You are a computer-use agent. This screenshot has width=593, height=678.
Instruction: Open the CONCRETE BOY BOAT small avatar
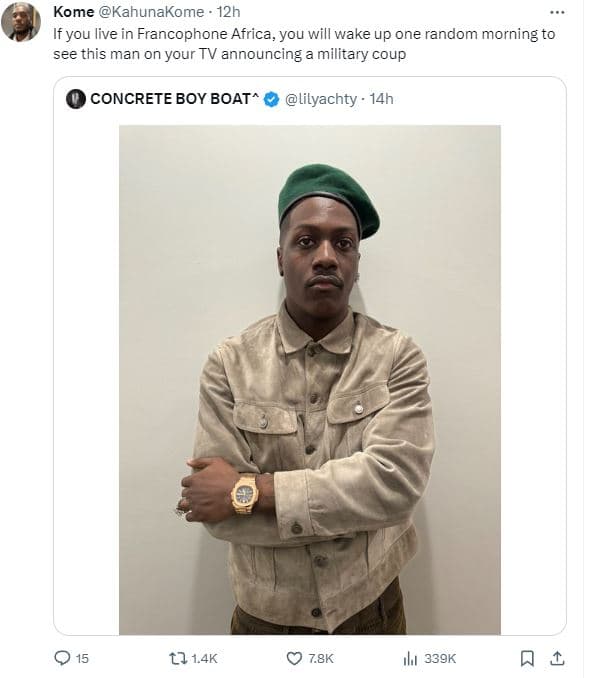tap(76, 99)
